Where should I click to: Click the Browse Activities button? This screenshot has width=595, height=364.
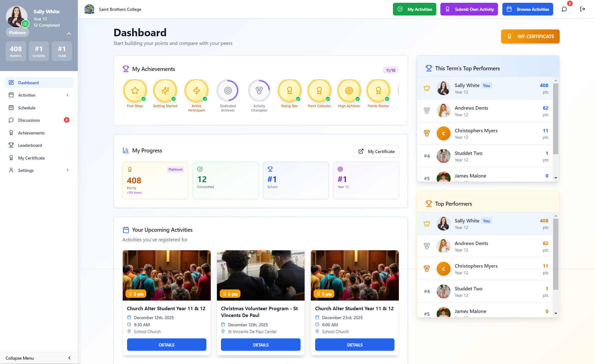[x=527, y=9]
